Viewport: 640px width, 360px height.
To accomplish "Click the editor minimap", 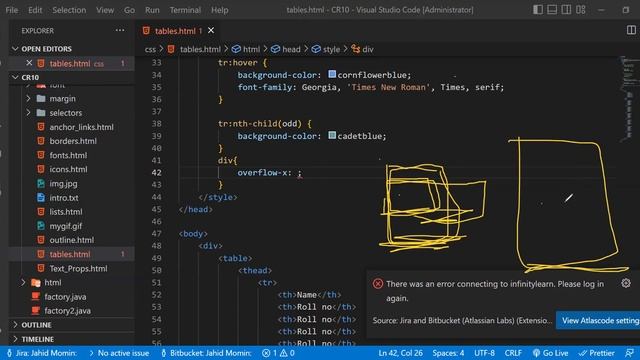I will 629,98.
